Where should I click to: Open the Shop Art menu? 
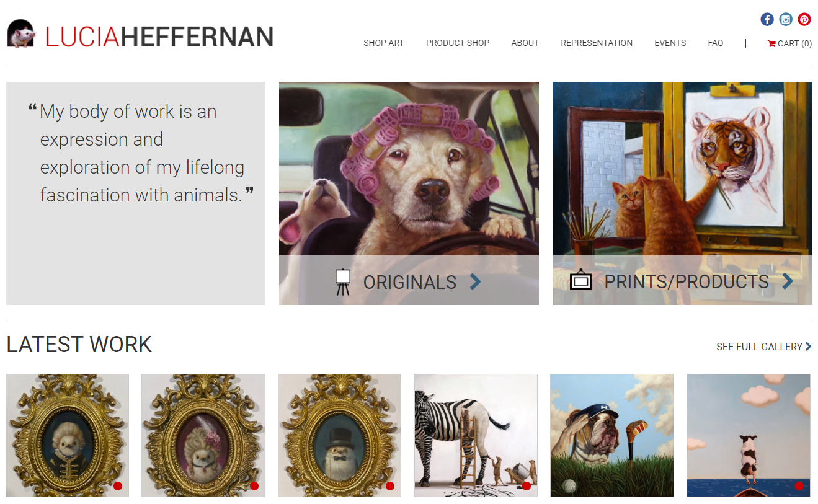coord(383,43)
